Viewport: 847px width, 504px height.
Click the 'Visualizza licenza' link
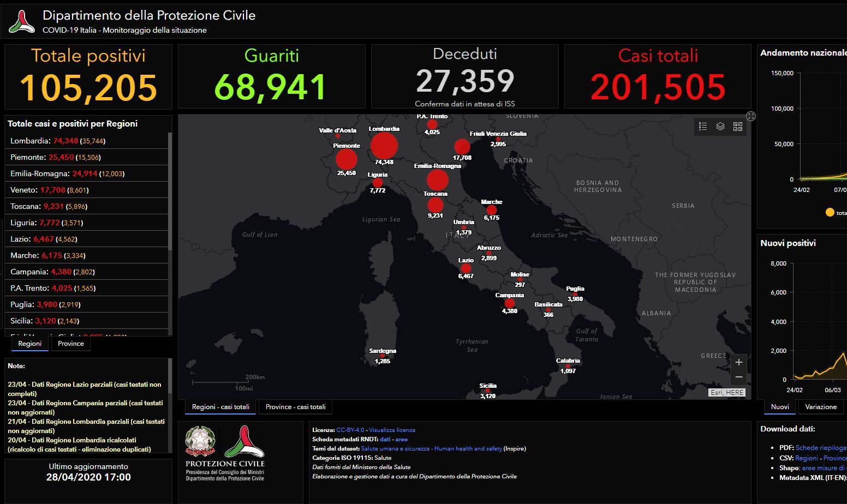click(392, 430)
